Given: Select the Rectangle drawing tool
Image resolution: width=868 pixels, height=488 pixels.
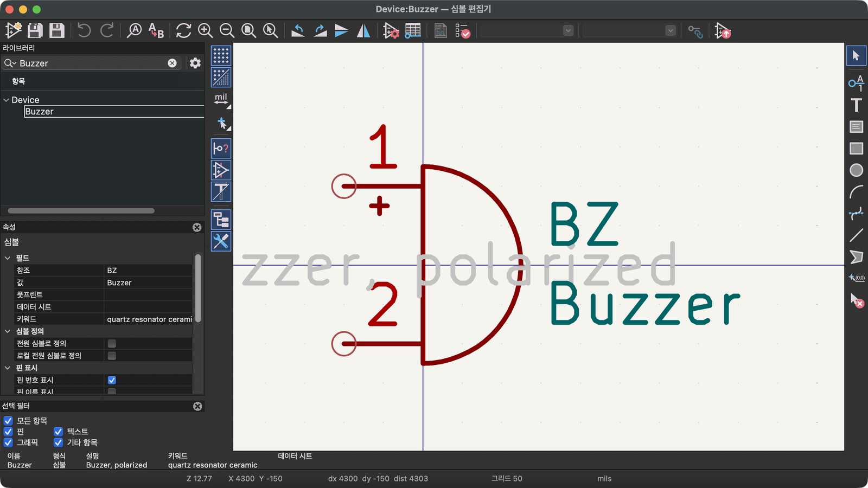Looking at the screenshot, I should [x=856, y=148].
